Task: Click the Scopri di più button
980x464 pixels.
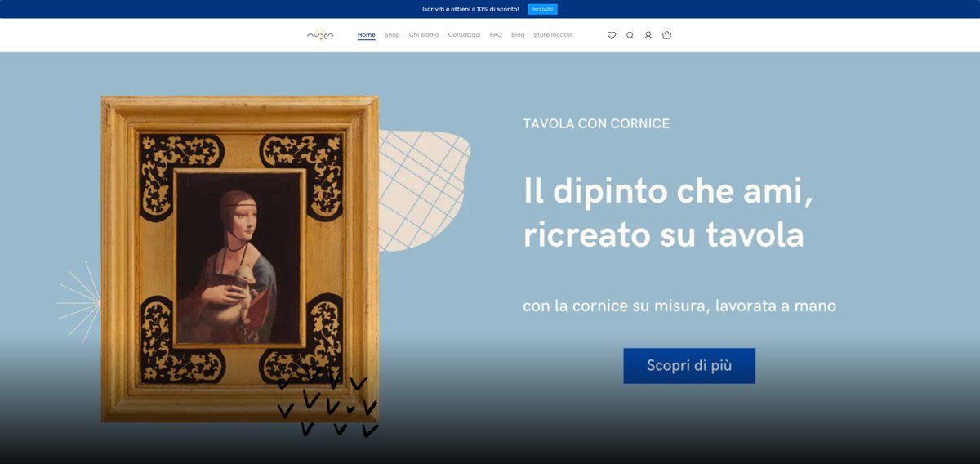Action: (x=689, y=366)
